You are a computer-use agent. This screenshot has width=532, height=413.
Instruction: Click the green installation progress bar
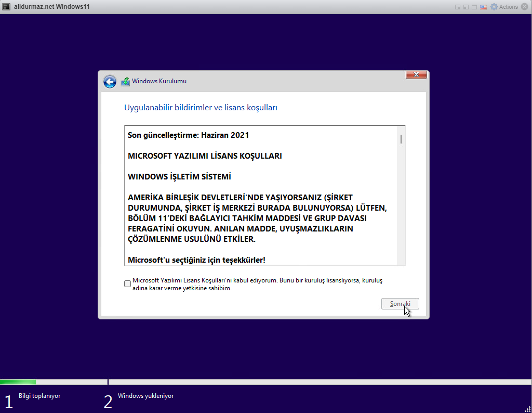click(18, 381)
